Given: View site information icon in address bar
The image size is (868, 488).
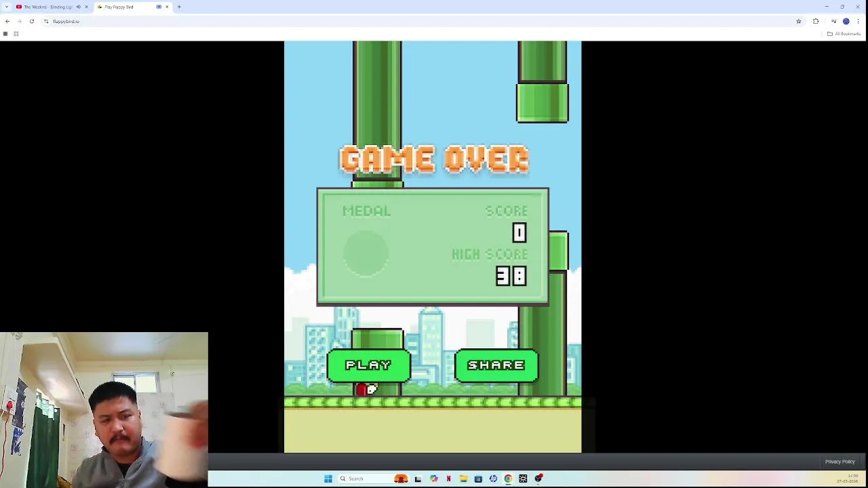Looking at the screenshot, I should click(46, 21).
